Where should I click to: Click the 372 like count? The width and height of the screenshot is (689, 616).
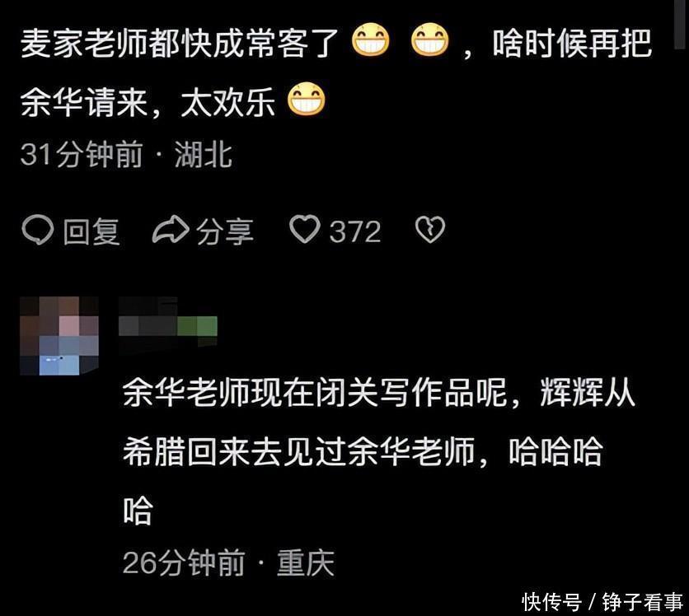[355, 231]
